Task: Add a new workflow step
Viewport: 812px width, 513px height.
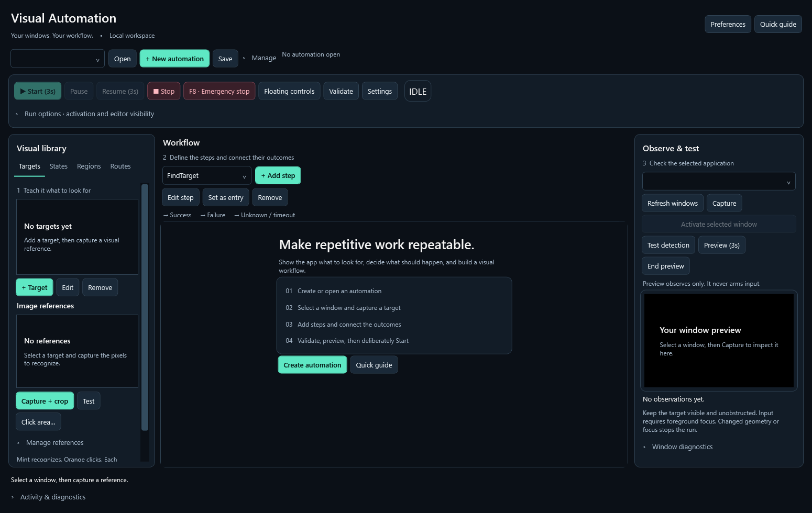Action: pos(278,175)
